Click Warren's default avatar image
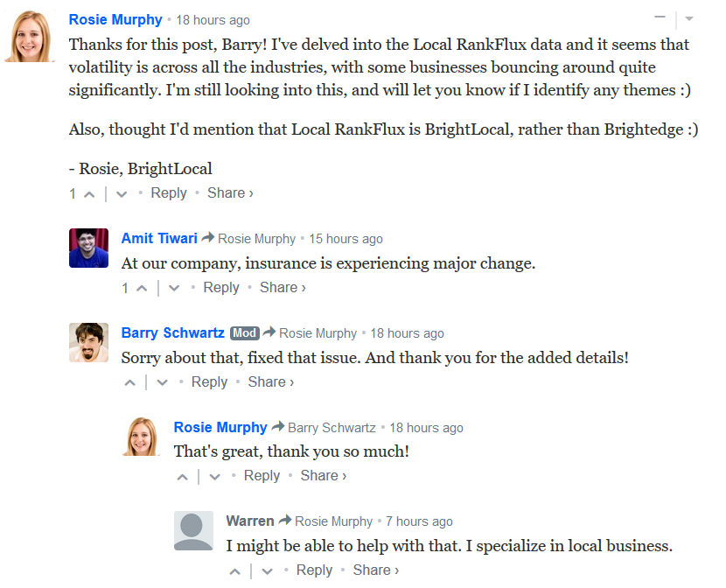The width and height of the screenshot is (726, 588). (193, 530)
